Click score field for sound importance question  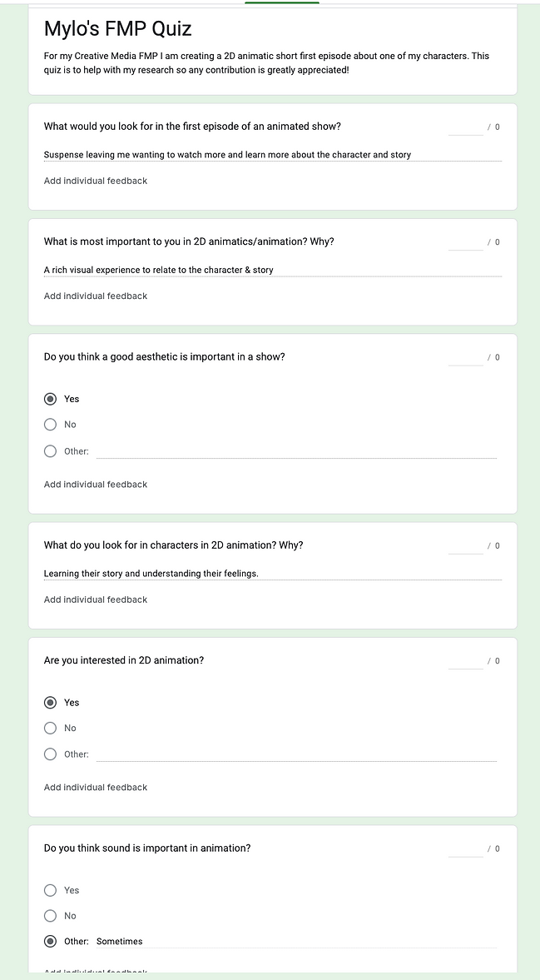pos(465,849)
